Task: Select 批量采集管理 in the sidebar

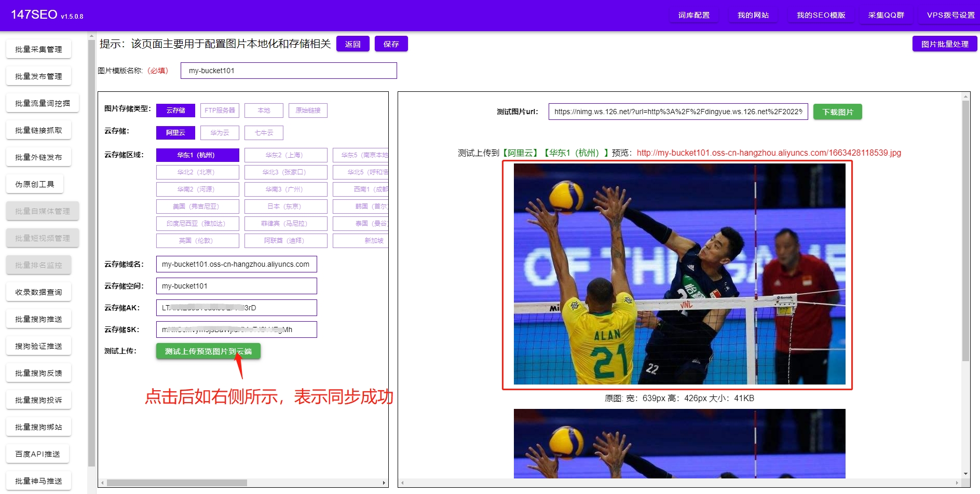Action: (38, 49)
